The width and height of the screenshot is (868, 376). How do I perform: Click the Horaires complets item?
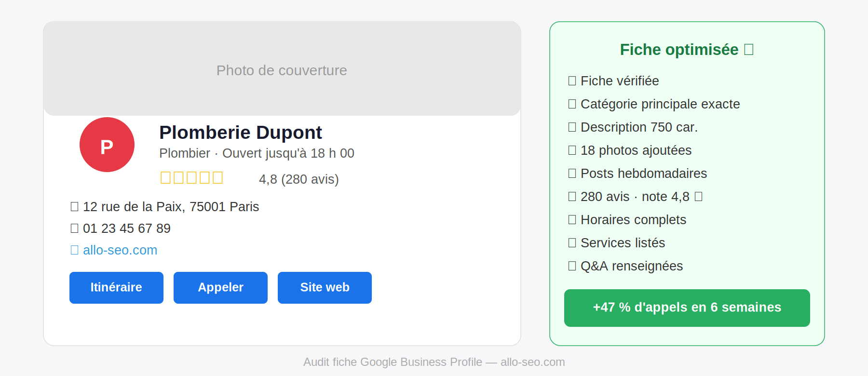point(627,220)
